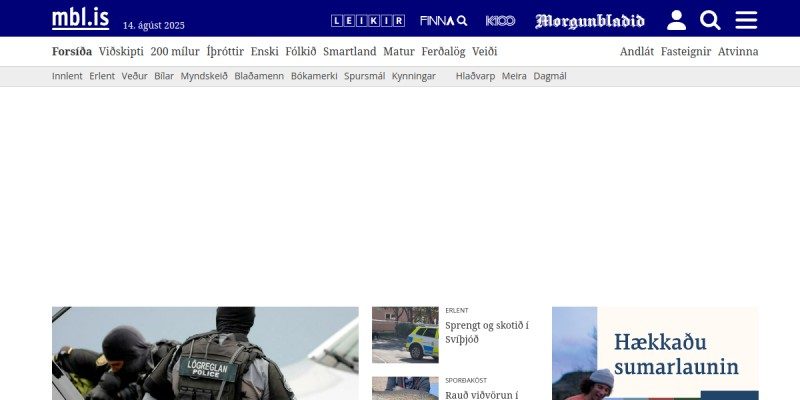
Task: Open the search magnifier icon
Action: [x=710, y=20]
